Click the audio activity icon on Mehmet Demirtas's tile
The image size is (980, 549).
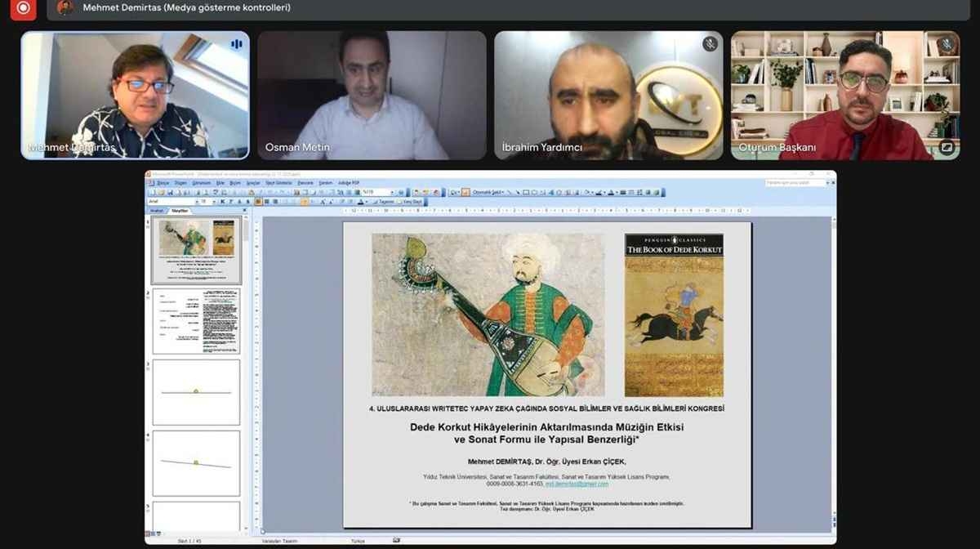(237, 44)
